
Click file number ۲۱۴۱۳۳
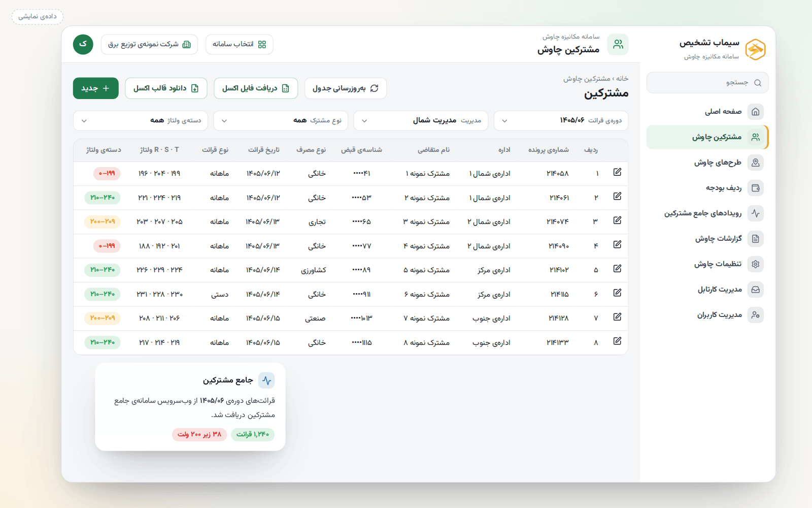pos(558,343)
